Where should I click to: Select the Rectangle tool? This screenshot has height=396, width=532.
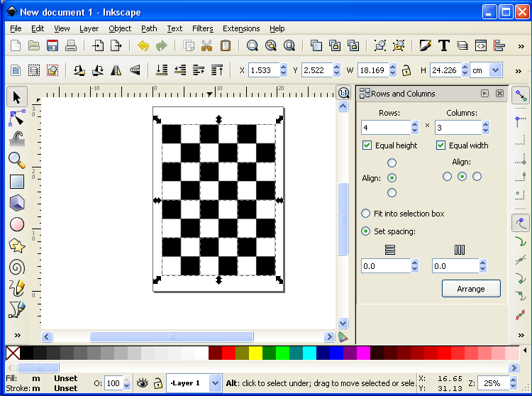[x=16, y=182]
